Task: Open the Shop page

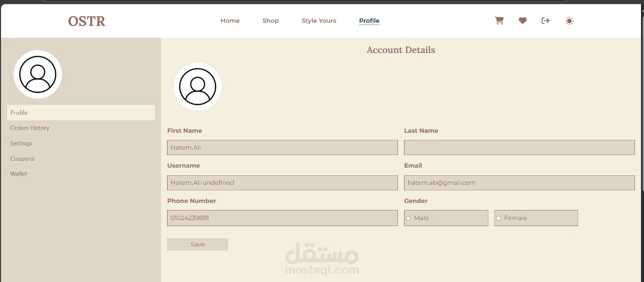Action: [x=271, y=21]
